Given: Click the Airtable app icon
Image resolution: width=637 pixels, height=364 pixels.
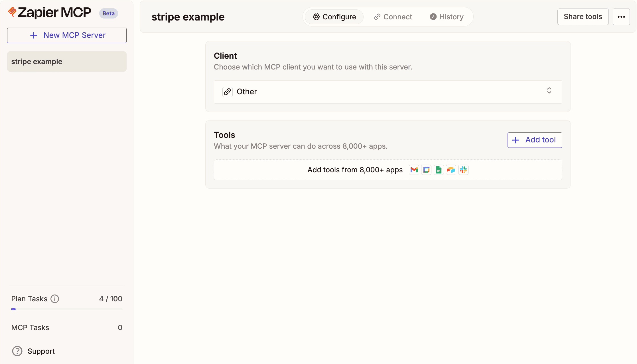Looking at the screenshot, I should click(x=451, y=170).
